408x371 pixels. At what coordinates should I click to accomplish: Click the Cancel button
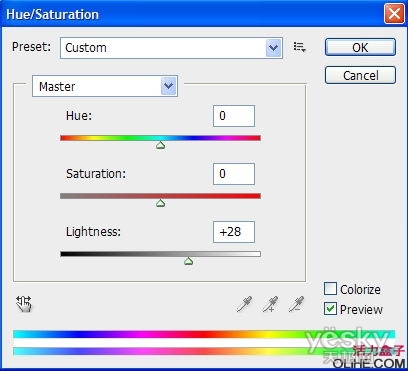pos(360,75)
